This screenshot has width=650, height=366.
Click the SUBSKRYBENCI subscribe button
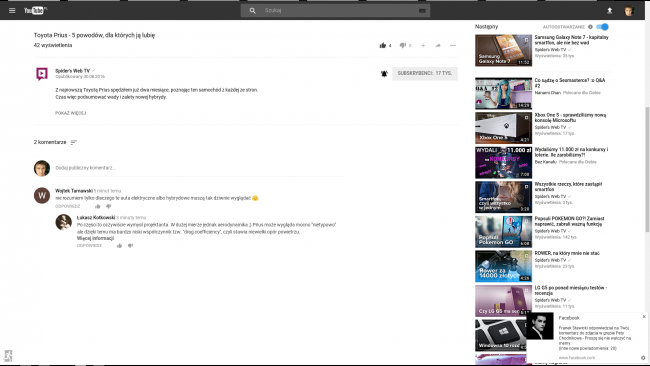[425, 73]
